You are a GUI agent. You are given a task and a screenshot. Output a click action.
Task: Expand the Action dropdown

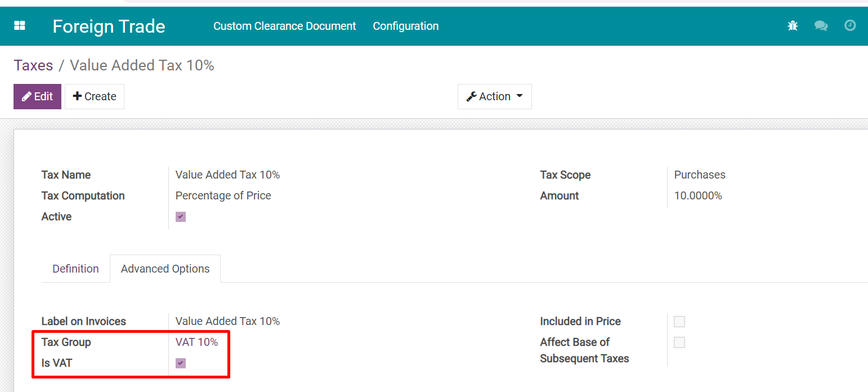click(x=494, y=96)
